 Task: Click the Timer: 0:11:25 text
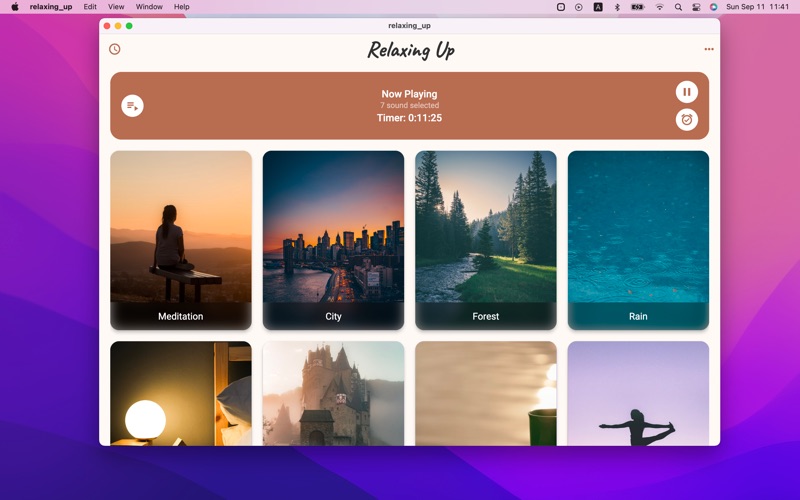pyautogui.click(x=409, y=118)
